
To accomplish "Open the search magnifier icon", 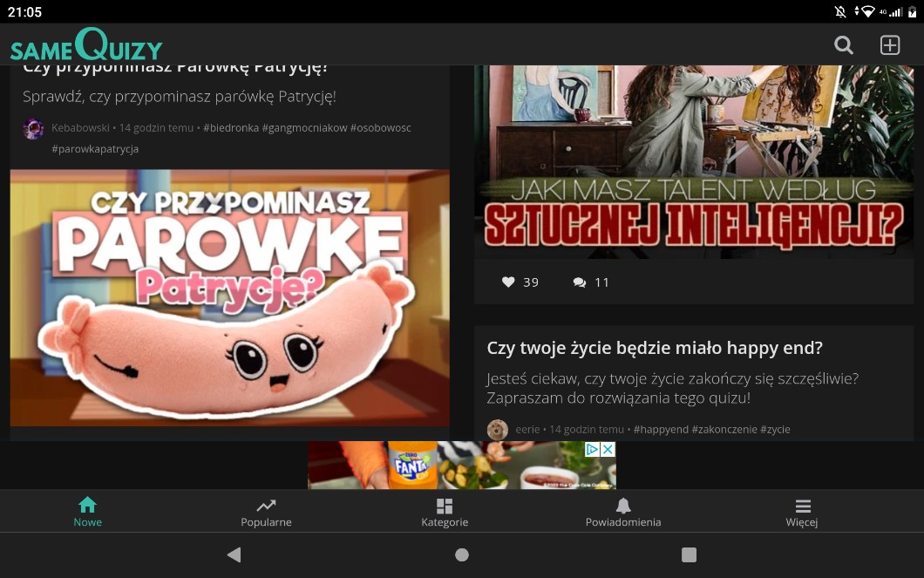I will click(x=843, y=45).
